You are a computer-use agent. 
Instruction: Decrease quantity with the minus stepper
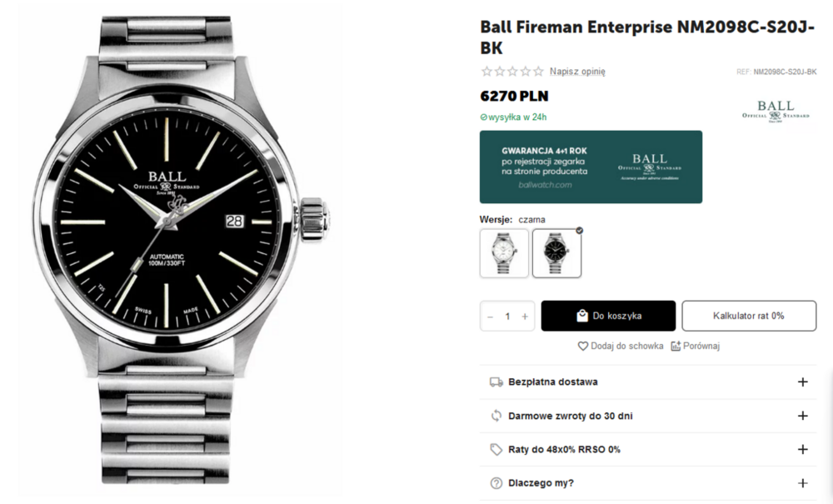[490, 317]
